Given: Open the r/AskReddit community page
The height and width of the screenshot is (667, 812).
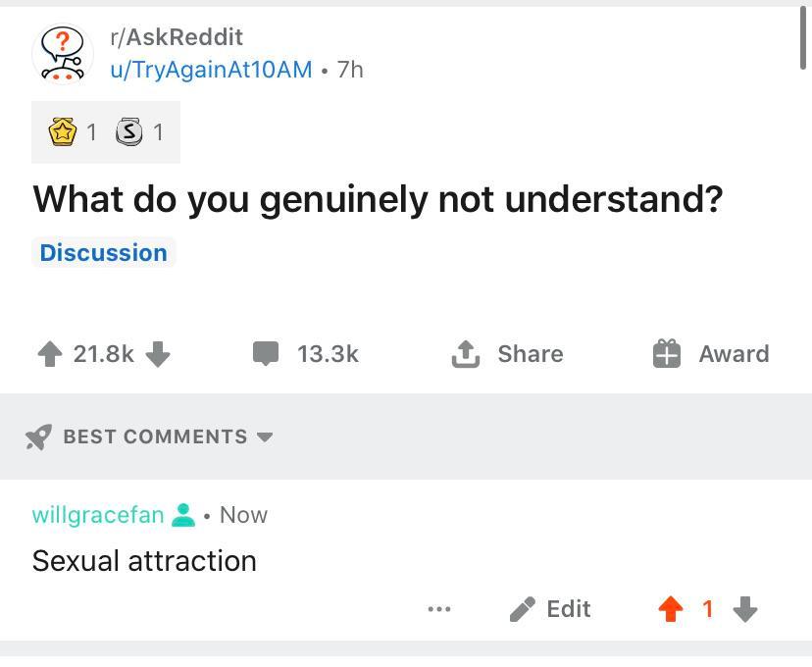Looking at the screenshot, I should pos(176,37).
